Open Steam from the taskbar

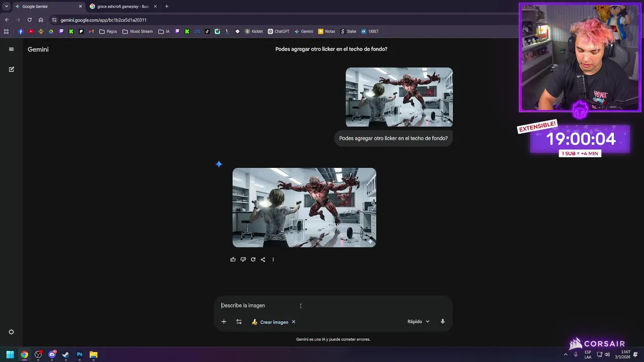coord(65,354)
